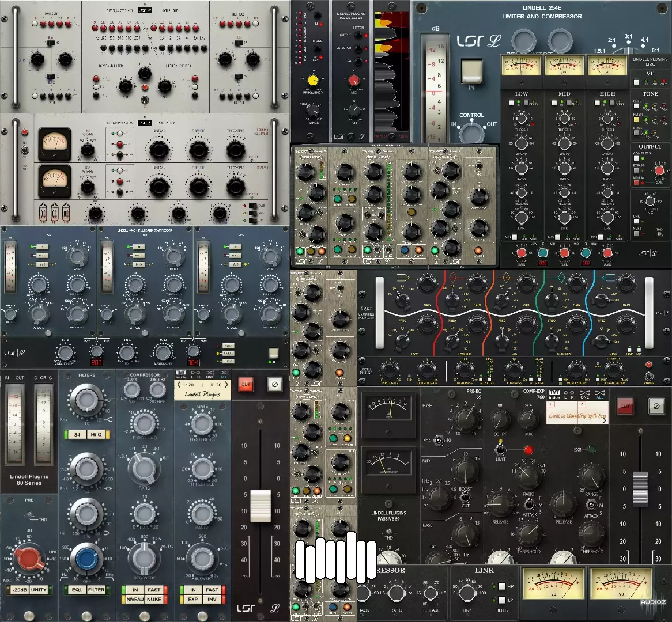Click the blue EQ frequency knob
The image size is (672, 622).
[x=87, y=558]
